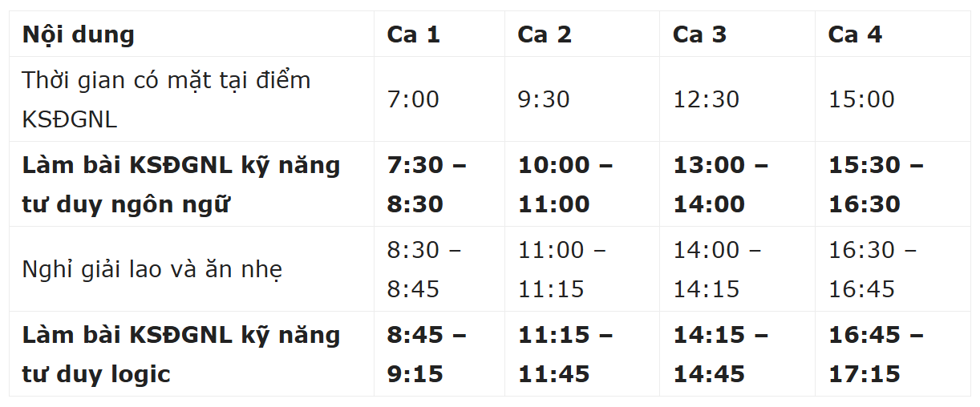Screen dimensions: 980x407
Task: Click the "Nghỉ giải lao và ăn nhẹ" label
Action: coord(152,270)
